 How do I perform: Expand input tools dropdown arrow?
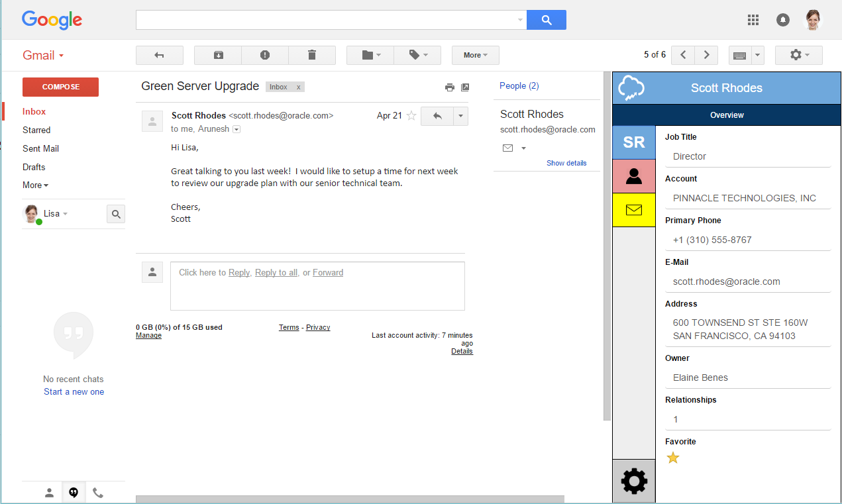(x=759, y=55)
